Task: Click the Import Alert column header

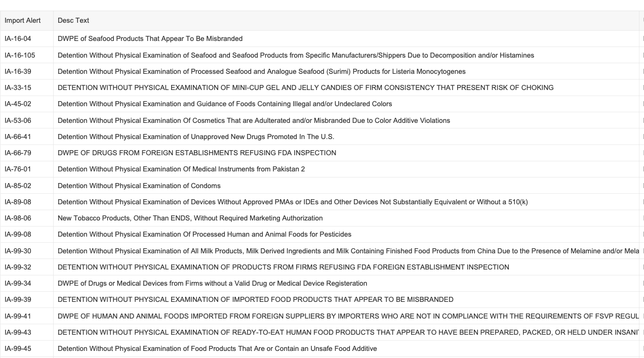Action: 23,21
